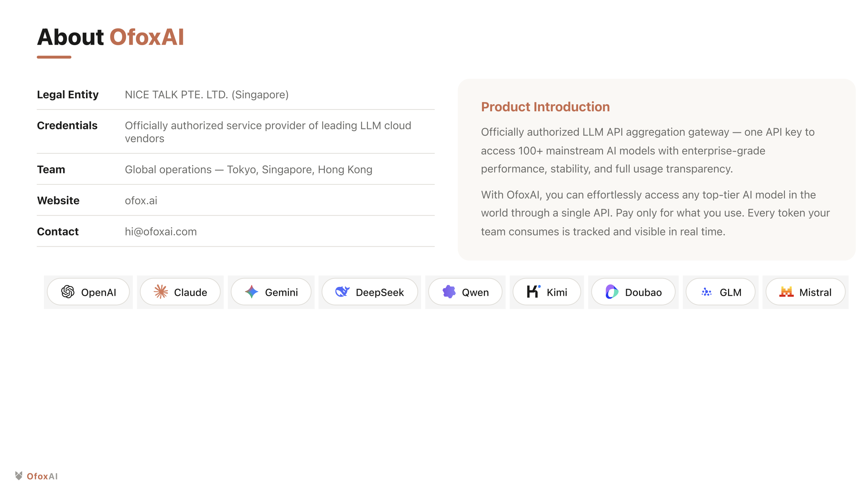Viewport: 868px width, 491px height.
Task: Click the Tokyo, Singapore, Hong Kong team text
Action: tap(300, 170)
